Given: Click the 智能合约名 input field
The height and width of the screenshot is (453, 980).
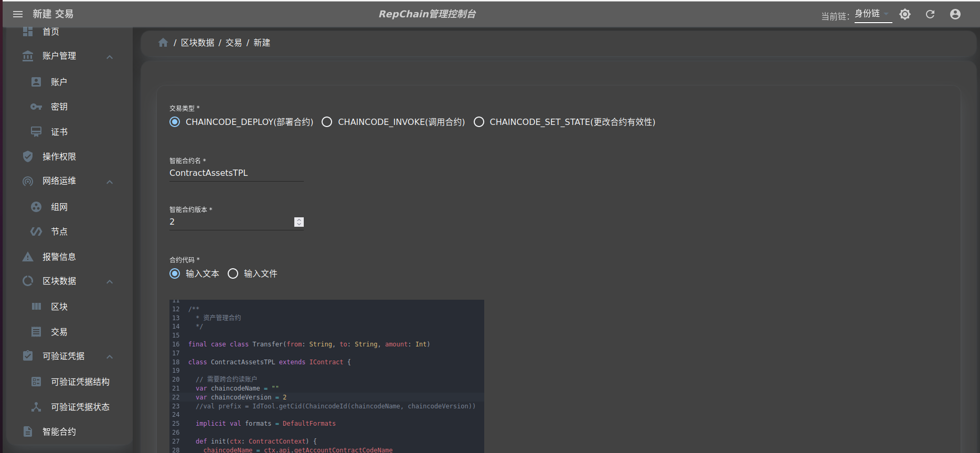Looking at the screenshot, I should (x=236, y=173).
